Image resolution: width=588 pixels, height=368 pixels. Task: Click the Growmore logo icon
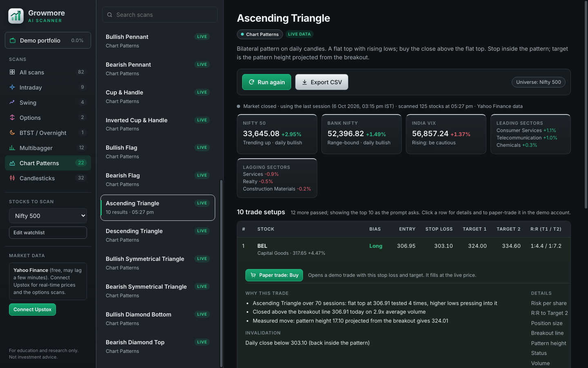(x=16, y=16)
